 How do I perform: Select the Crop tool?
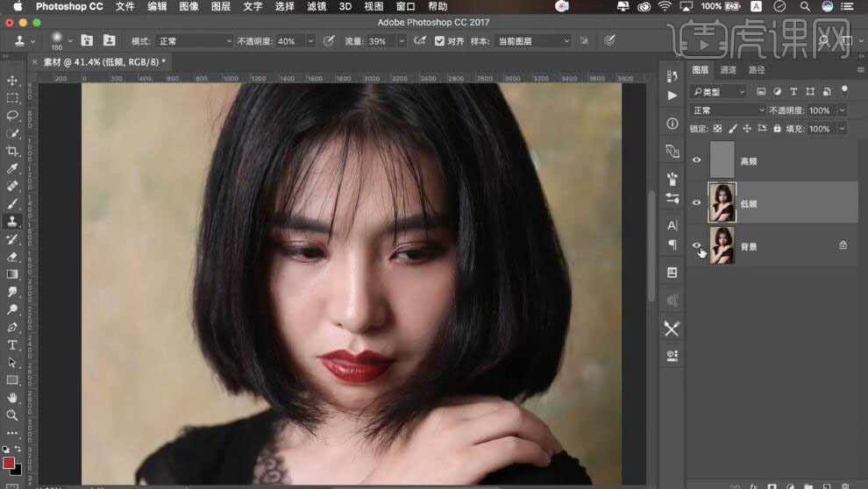tap(12, 151)
